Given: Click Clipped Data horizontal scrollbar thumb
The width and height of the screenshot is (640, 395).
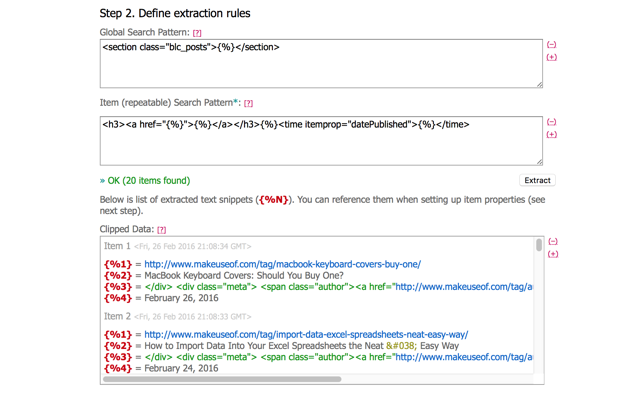Looking at the screenshot, I should pos(222,379).
